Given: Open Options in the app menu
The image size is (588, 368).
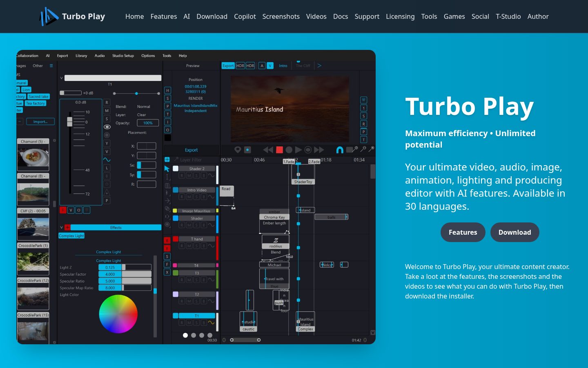Looking at the screenshot, I should point(148,56).
